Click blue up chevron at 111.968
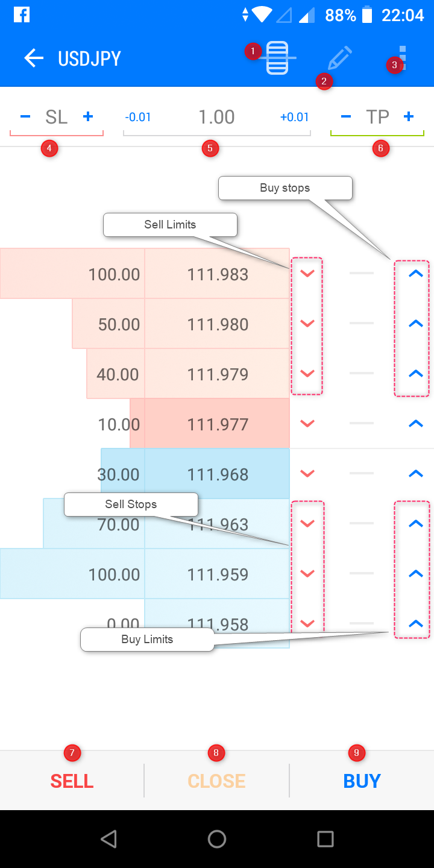 (x=416, y=474)
